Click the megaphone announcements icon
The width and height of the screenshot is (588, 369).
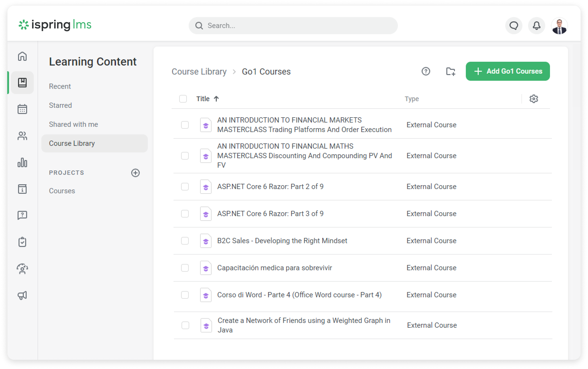pyautogui.click(x=22, y=295)
